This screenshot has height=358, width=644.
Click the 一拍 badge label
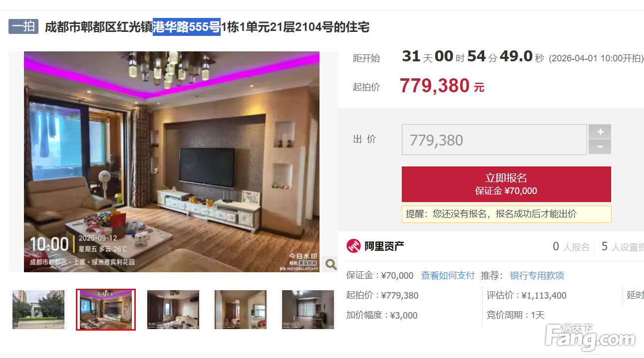coord(23,26)
